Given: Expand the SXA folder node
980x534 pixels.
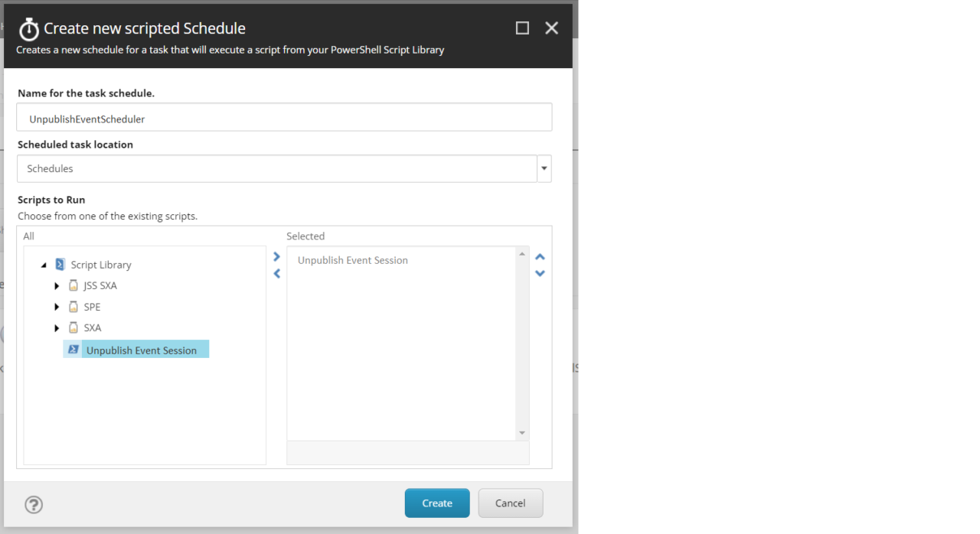Looking at the screenshot, I should (57, 328).
